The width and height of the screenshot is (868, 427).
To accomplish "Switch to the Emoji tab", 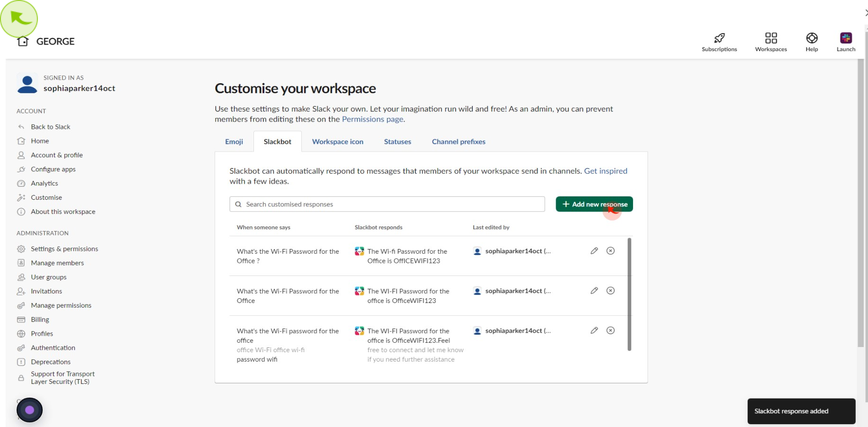I will (234, 142).
